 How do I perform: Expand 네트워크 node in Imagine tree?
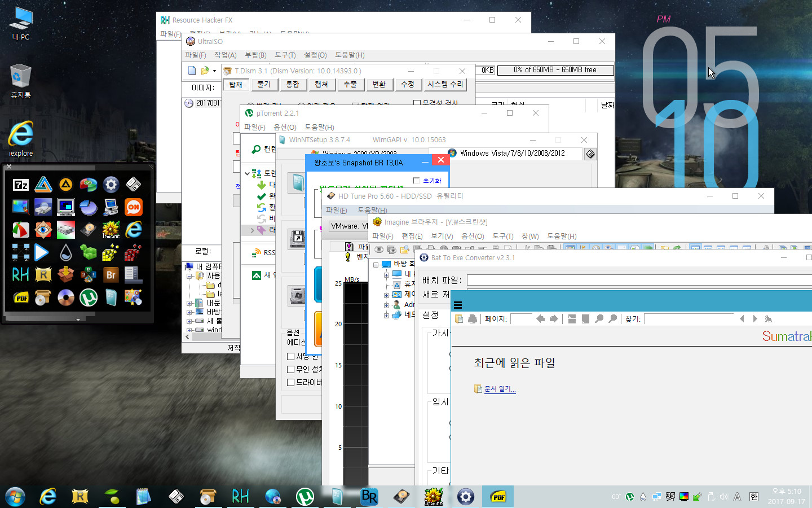coord(387,316)
